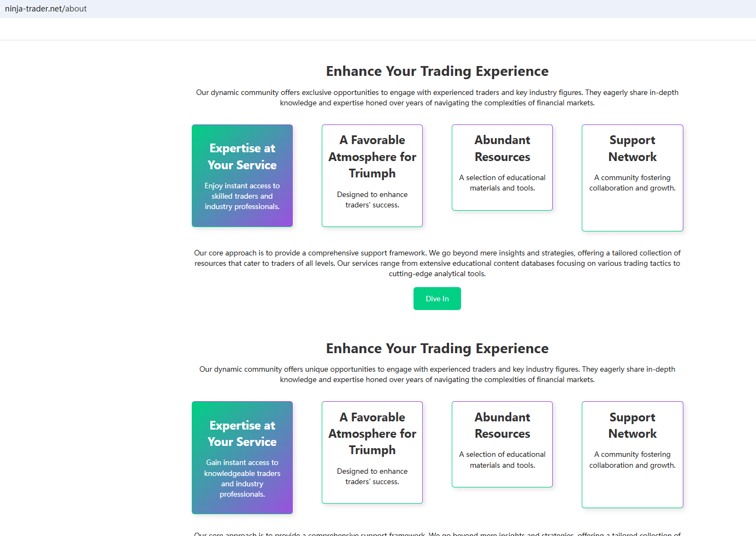Image resolution: width=756 pixels, height=536 pixels.
Task: Click second 'Designed to enhance traders' success' text
Action: coord(372,477)
